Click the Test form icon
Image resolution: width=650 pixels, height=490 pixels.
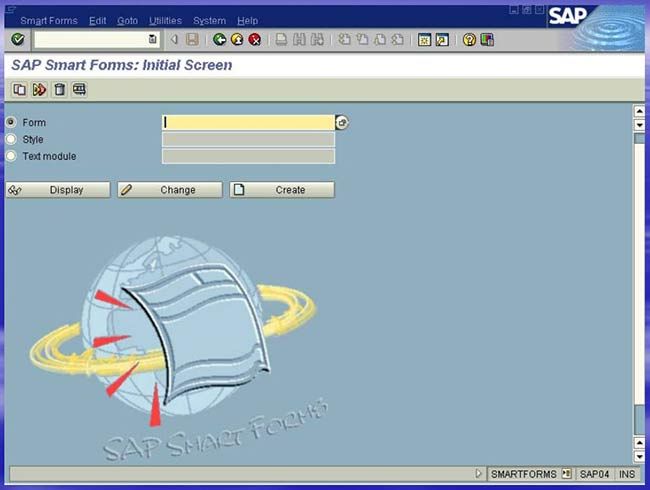tap(79, 89)
